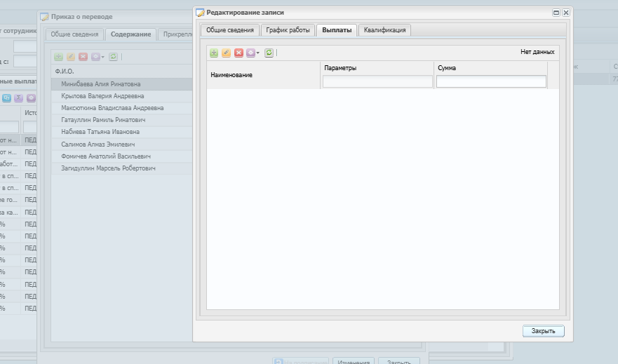Click the Параметры filter input field
Image resolution: width=618 pixels, height=364 pixels.
pyautogui.click(x=377, y=81)
